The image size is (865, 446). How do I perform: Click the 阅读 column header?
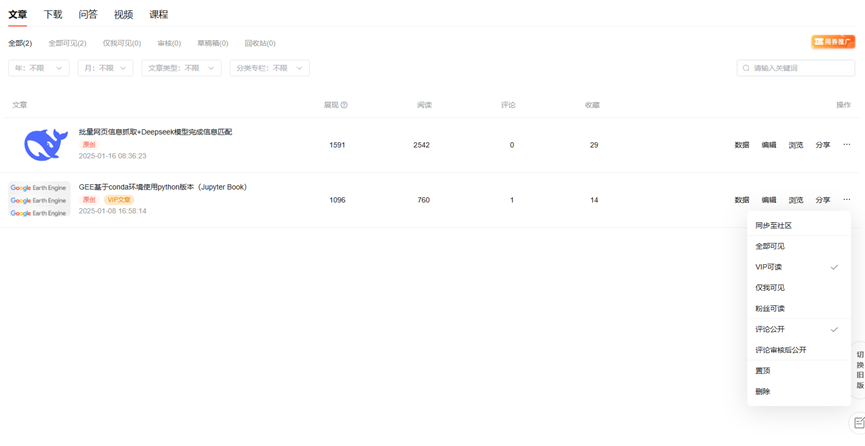coord(424,105)
